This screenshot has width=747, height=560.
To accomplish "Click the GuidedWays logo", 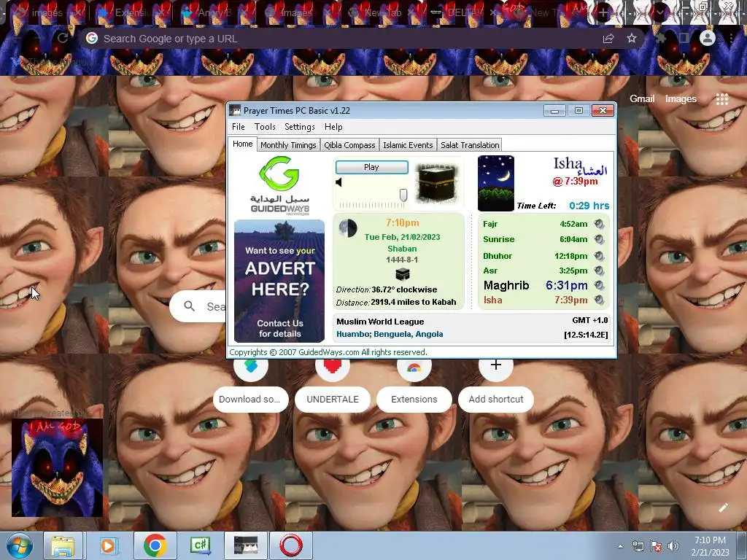I will click(x=279, y=186).
